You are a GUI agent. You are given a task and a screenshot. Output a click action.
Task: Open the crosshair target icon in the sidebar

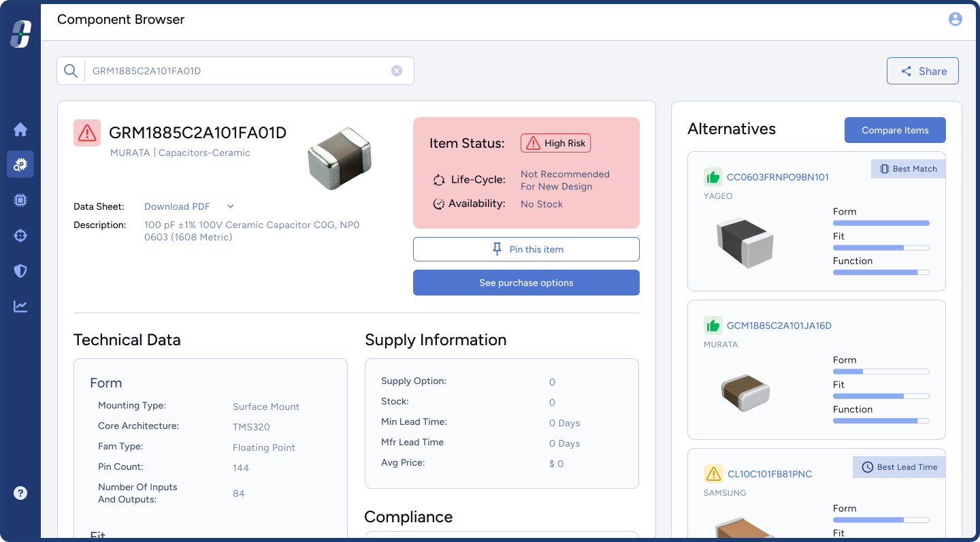coord(20,236)
